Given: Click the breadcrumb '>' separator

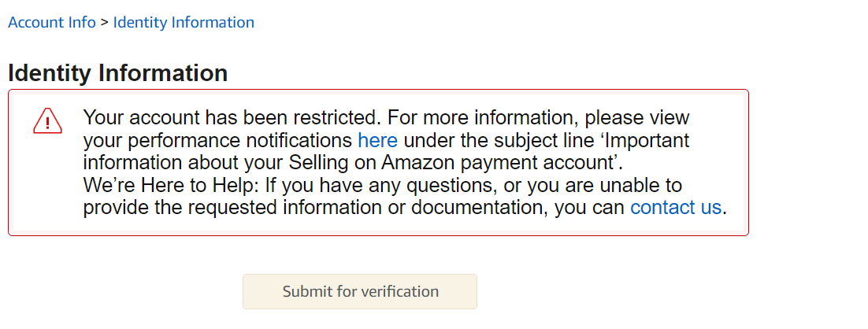Looking at the screenshot, I should point(105,23).
